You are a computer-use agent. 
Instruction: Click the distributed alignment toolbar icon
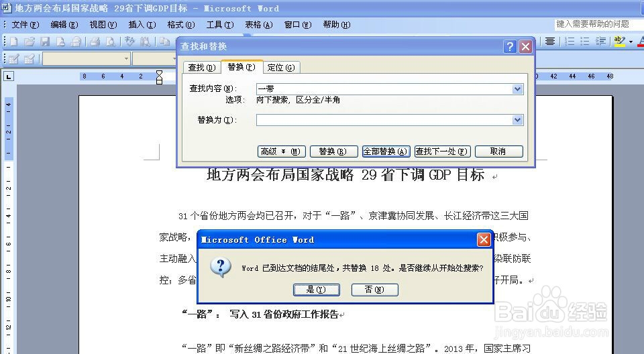(x=550, y=42)
